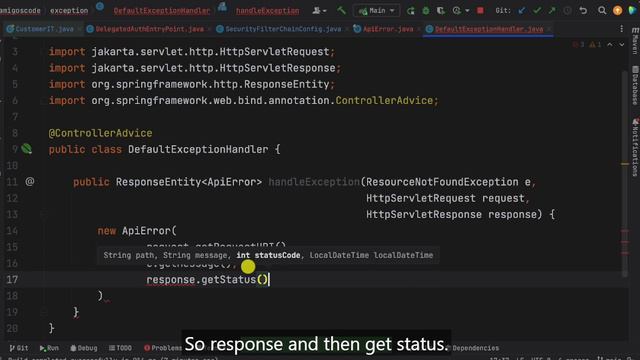Screen dimensions: 640x360
Task: Close the ApiError.java tab
Action: tap(418, 29)
